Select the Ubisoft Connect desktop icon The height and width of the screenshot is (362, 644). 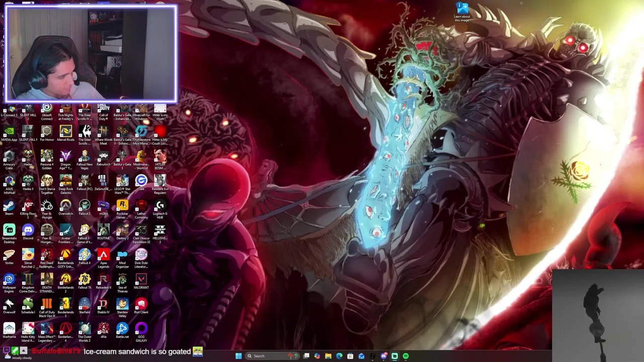[47, 112]
